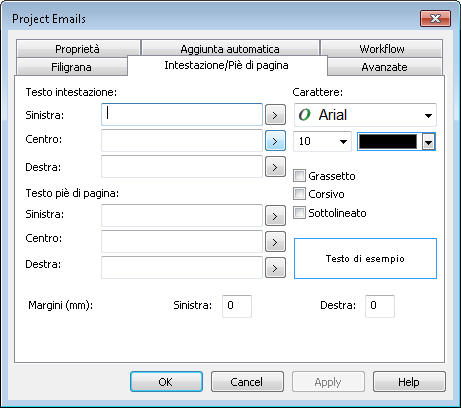Image resolution: width=461 pixels, height=408 pixels.
Task: Focus the footer Sinistra text field
Action: [182, 216]
